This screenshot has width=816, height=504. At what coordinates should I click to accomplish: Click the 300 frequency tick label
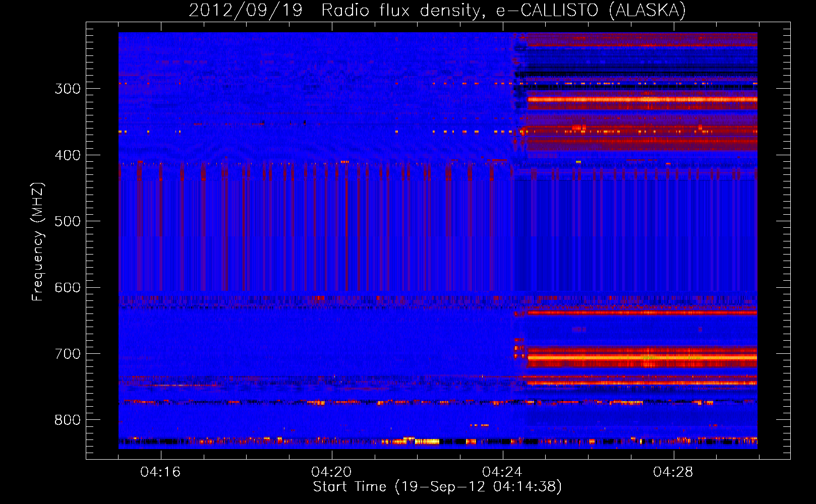(x=68, y=89)
